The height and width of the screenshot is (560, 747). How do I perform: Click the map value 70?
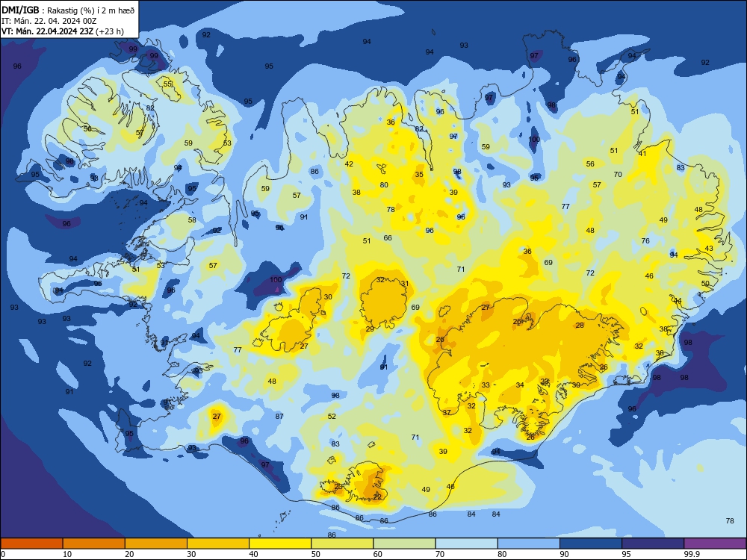pyautogui.click(x=618, y=174)
